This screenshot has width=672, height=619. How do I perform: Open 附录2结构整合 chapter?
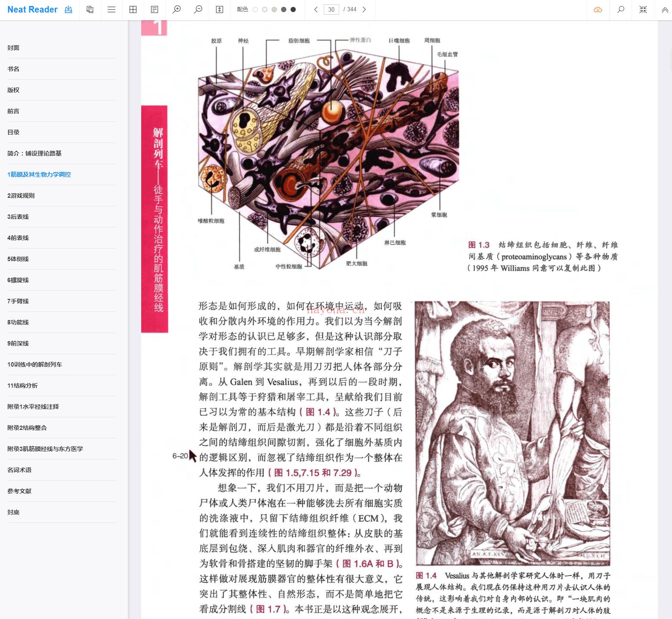[x=62, y=428]
